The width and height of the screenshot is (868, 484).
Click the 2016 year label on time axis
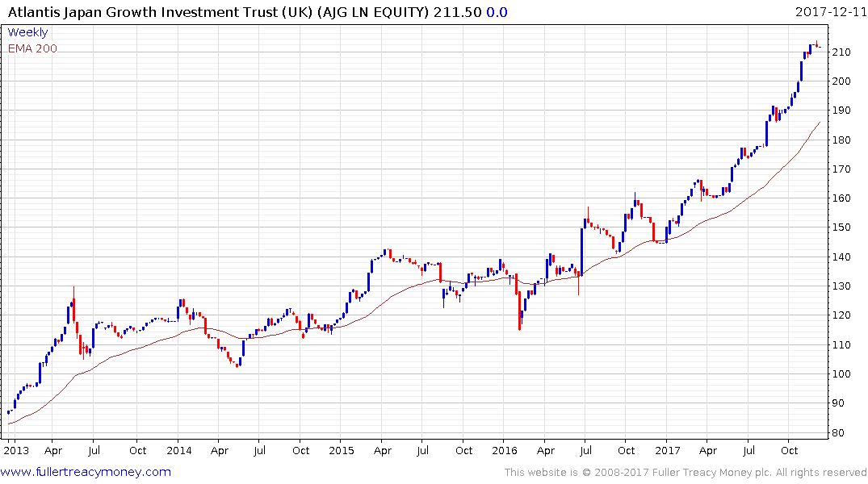[505, 450]
